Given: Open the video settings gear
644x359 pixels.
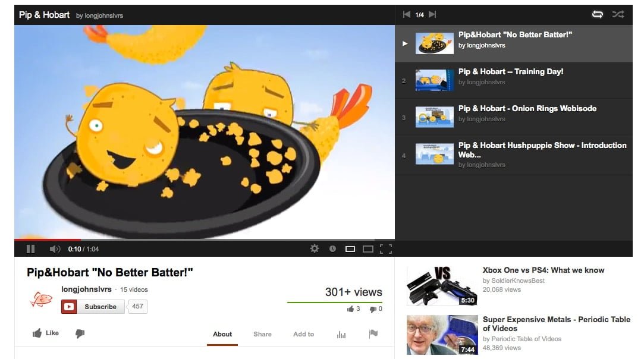Looking at the screenshot, I should pyautogui.click(x=315, y=248).
